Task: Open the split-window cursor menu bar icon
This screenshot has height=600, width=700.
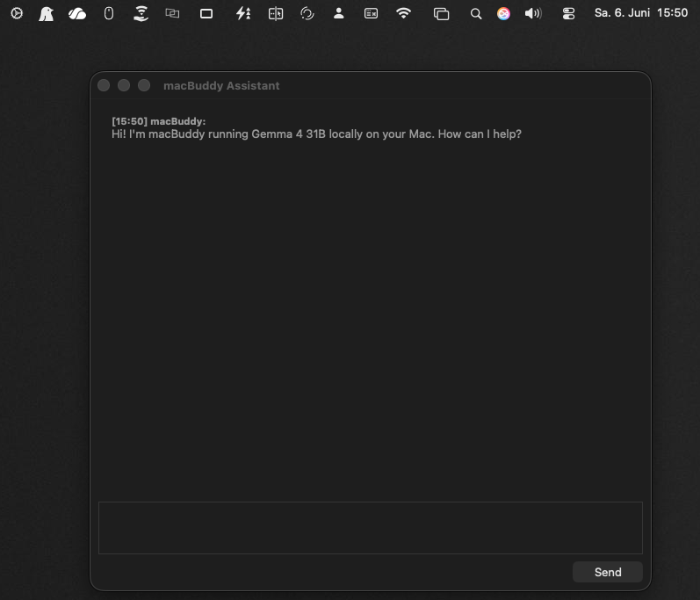Action: (276, 14)
